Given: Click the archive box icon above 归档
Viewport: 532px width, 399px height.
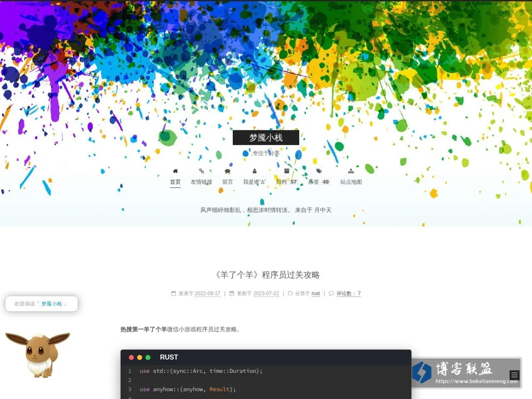Looking at the screenshot, I should (287, 171).
